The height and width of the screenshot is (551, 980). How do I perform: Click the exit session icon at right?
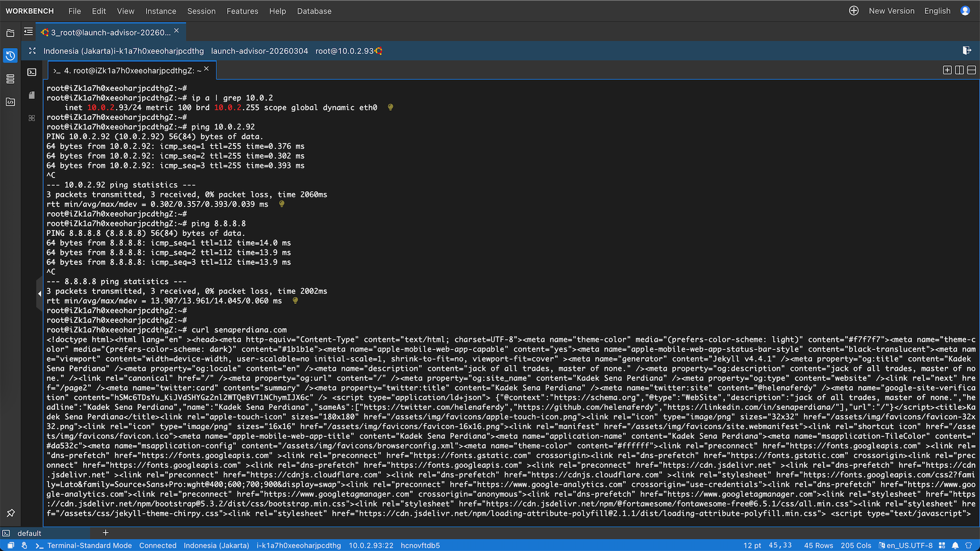click(966, 50)
